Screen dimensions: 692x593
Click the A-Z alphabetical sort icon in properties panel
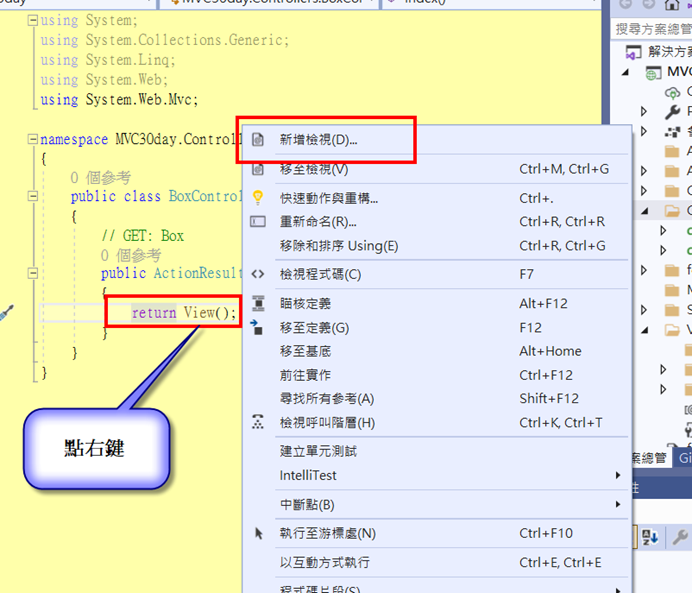pos(650,537)
